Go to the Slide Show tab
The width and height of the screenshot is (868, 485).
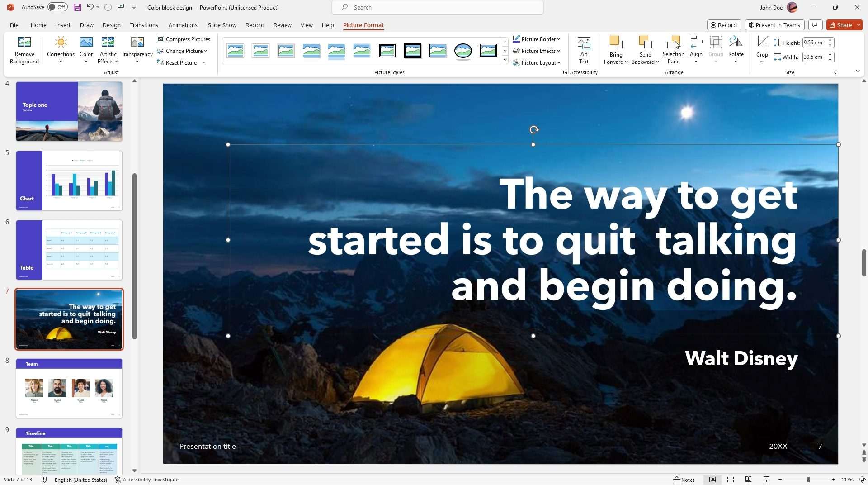[x=222, y=25]
